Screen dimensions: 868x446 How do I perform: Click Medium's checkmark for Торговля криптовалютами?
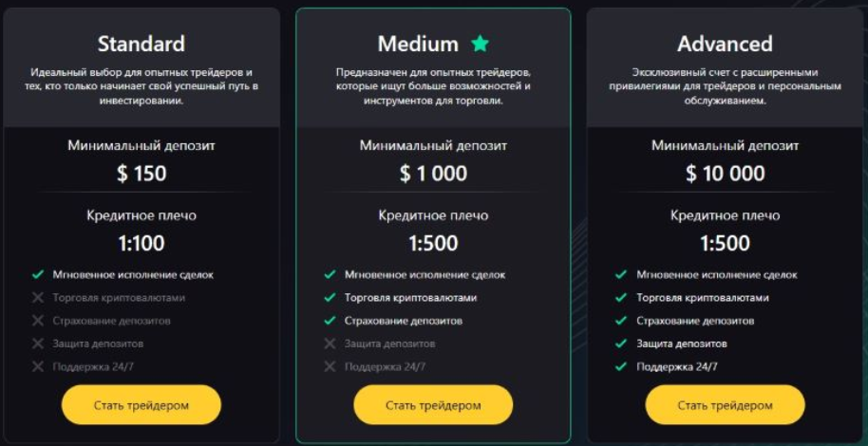pos(330,298)
